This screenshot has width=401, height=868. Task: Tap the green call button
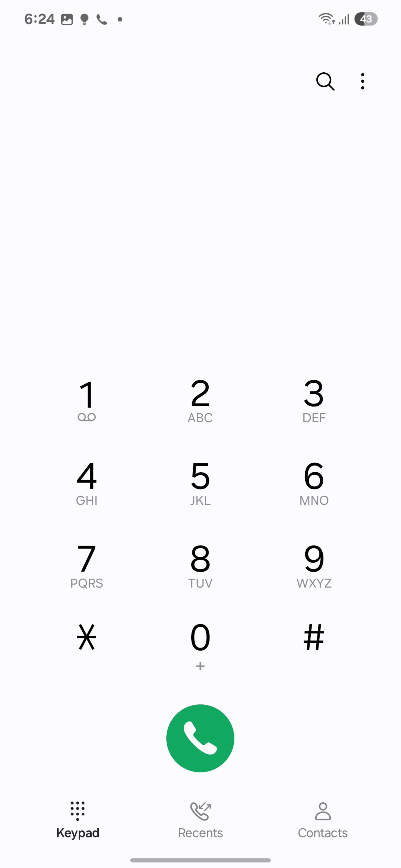(x=200, y=738)
